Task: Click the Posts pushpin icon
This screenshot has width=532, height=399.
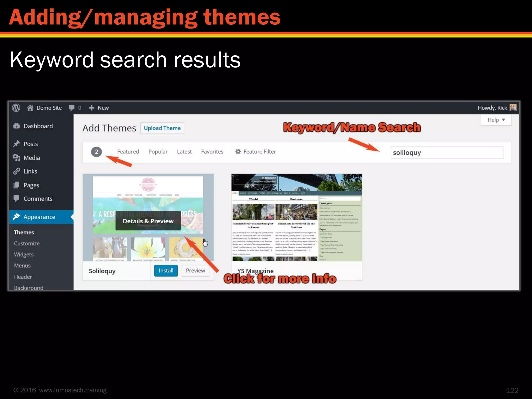Action: coord(17,144)
